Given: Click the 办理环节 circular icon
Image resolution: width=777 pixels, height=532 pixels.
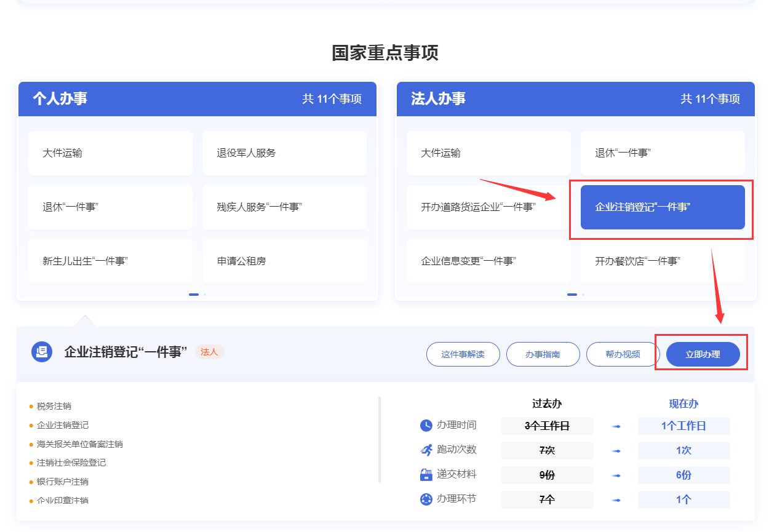Looking at the screenshot, I should [x=426, y=499].
